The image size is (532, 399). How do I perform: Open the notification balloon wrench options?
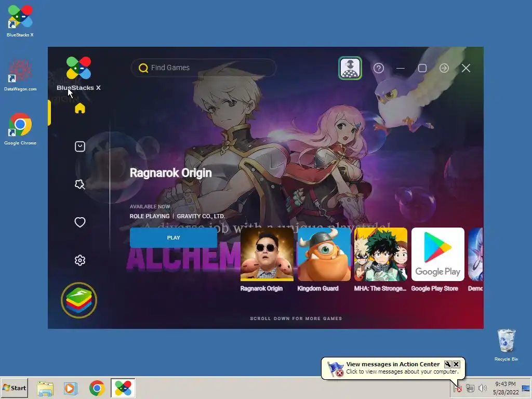pos(448,364)
